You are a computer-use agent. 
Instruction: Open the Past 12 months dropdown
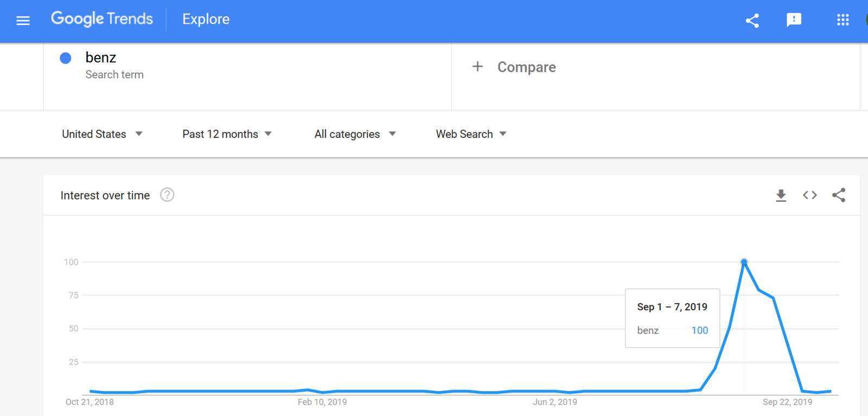click(227, 134)
